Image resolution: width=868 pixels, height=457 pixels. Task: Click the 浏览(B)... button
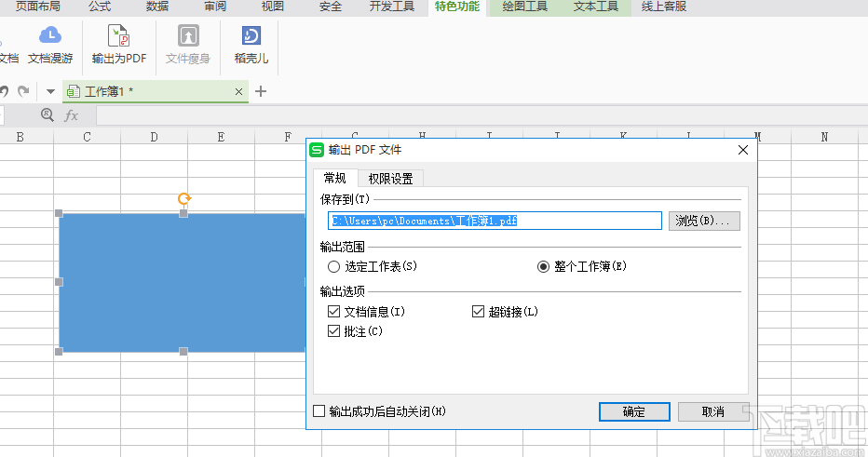click(x=704, y=221)
